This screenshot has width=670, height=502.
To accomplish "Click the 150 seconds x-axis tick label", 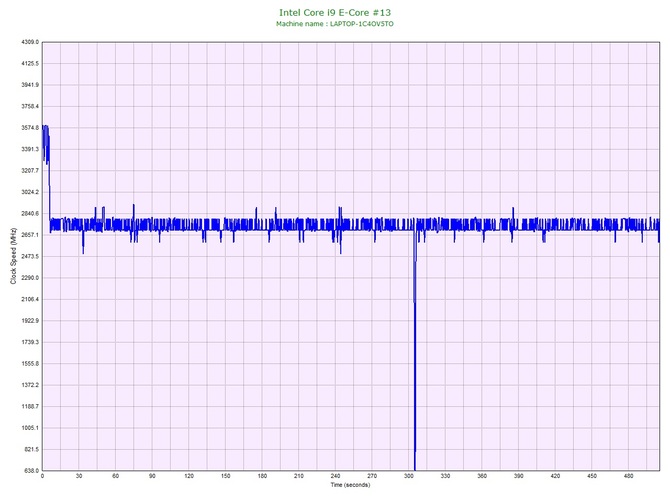I will pyautogui.click(x=225, y=476).
